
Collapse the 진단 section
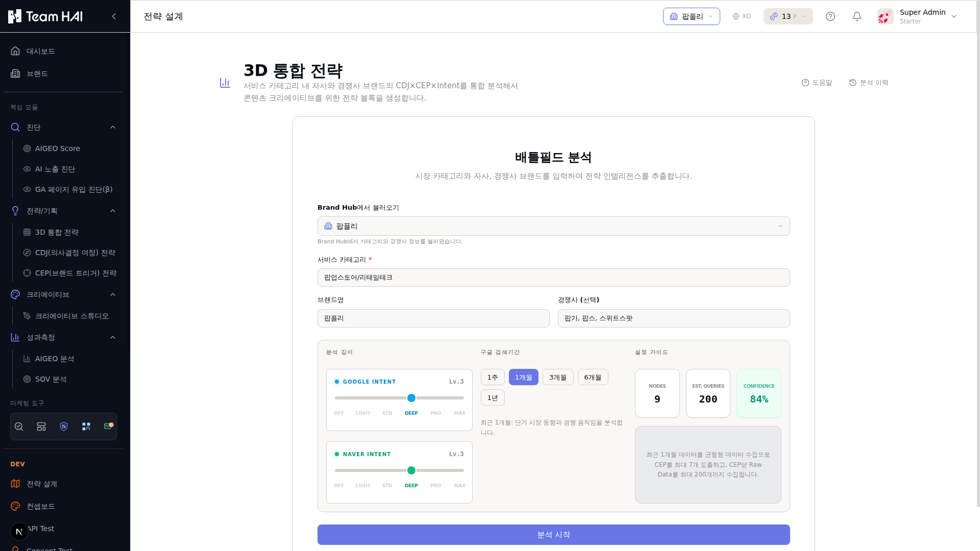click(x=113, y=127)
